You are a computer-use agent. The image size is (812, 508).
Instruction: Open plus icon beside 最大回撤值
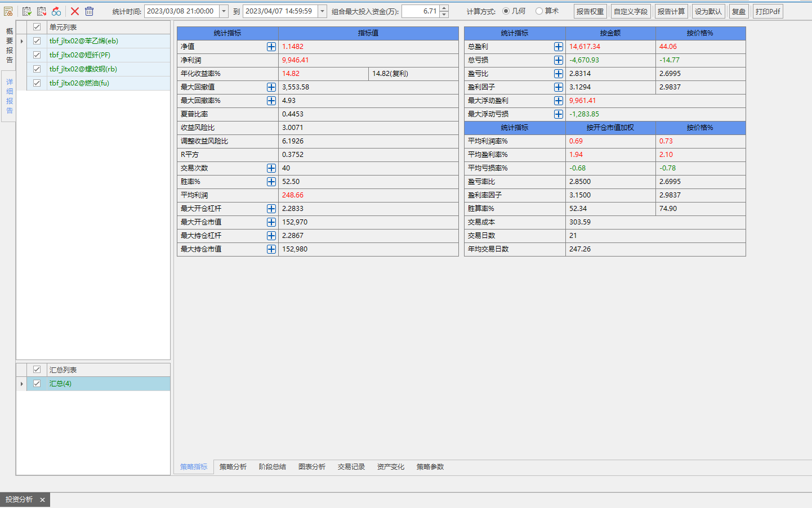pyautogui.click(x=271, y=87)
